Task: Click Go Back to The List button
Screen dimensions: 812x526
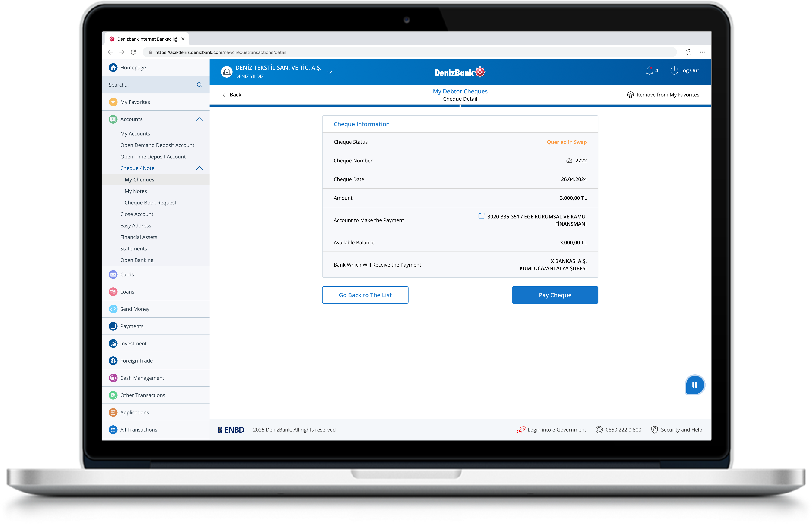Action: [x=365, y=295]
